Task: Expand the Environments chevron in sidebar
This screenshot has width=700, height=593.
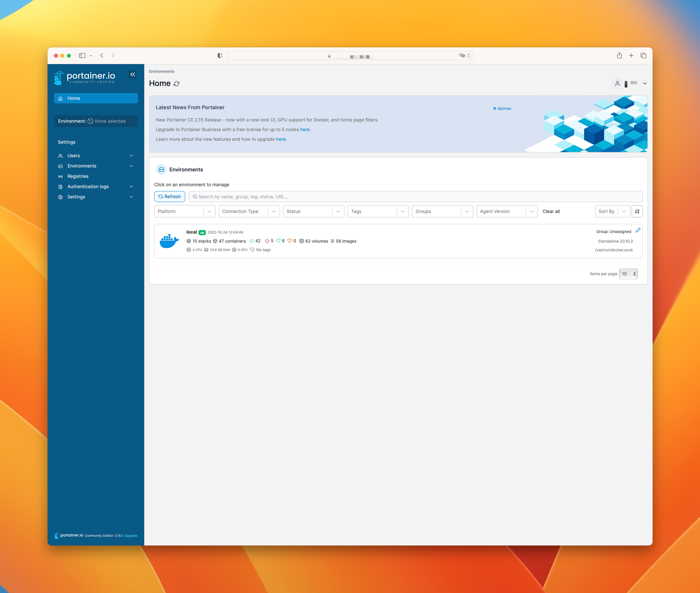Action: (x=131, y=166)
